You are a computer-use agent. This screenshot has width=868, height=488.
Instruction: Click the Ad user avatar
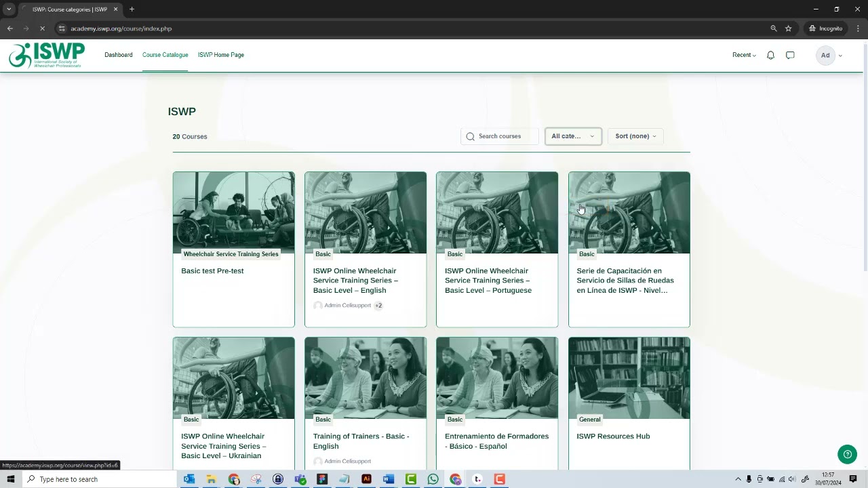coord(825,56)
